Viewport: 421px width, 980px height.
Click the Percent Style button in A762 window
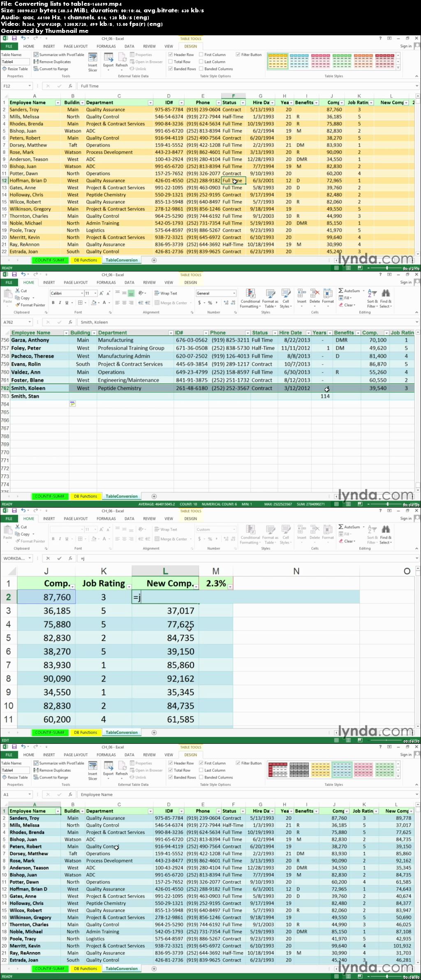pyautogui.click(x=210, y=303)
